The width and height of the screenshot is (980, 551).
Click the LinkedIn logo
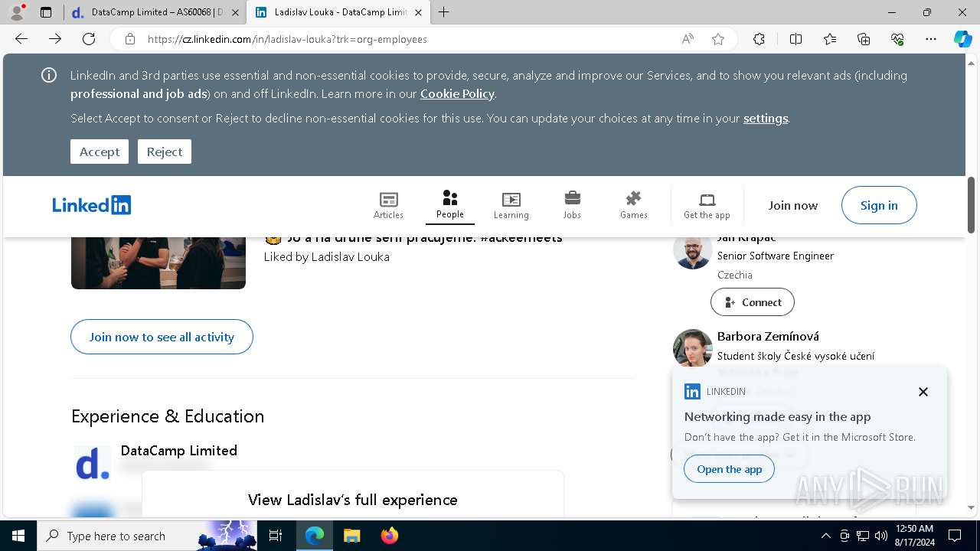pos(92,205)
